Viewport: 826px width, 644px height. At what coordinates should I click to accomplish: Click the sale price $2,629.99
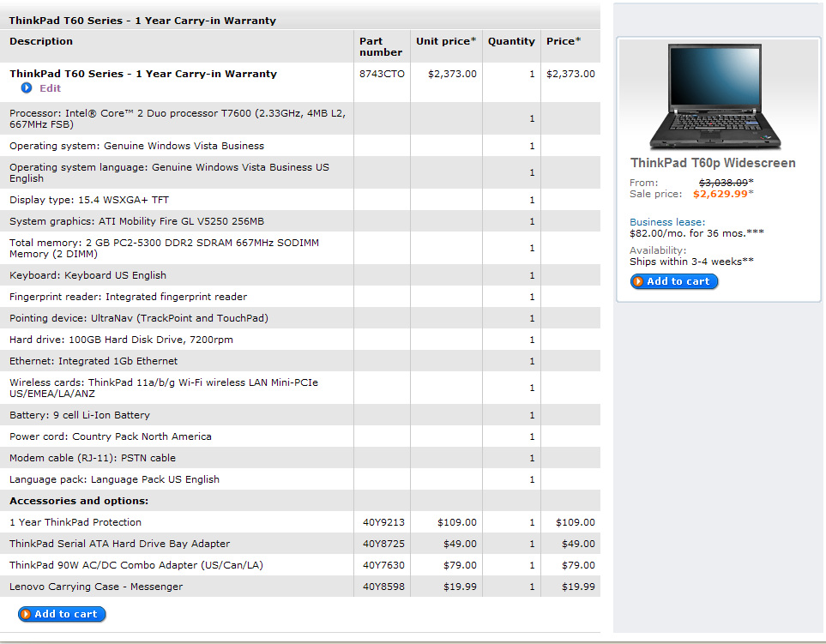(x=720, y=194)
